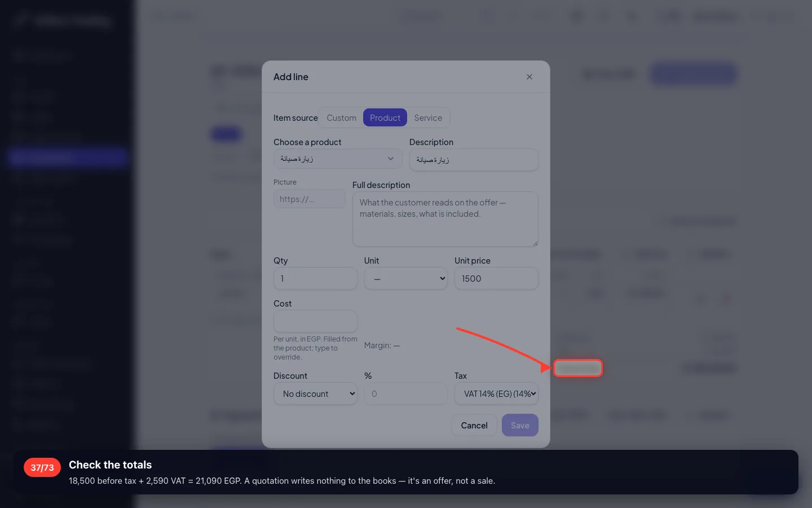Select Product item source
The width and height of the screenshot is (812, 508).
385,117
